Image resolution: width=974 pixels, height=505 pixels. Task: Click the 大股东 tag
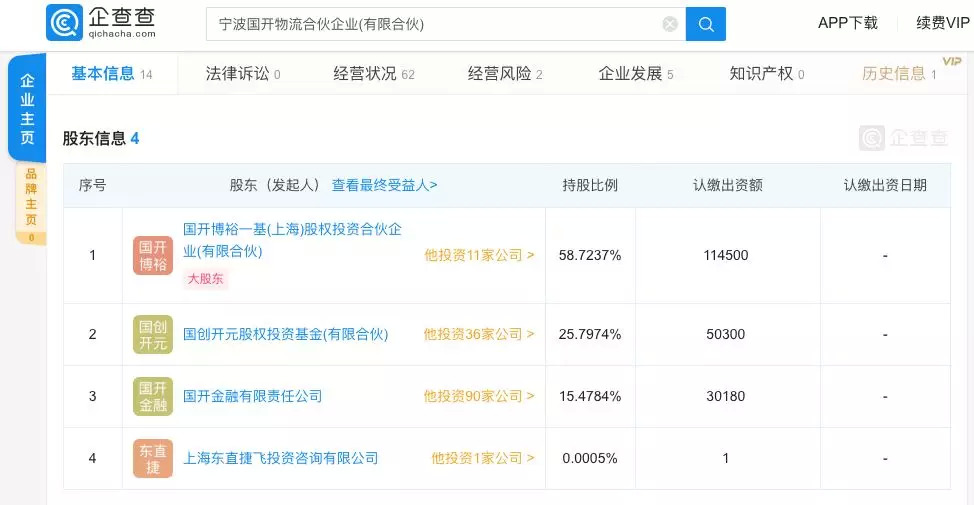coord(205,279)
